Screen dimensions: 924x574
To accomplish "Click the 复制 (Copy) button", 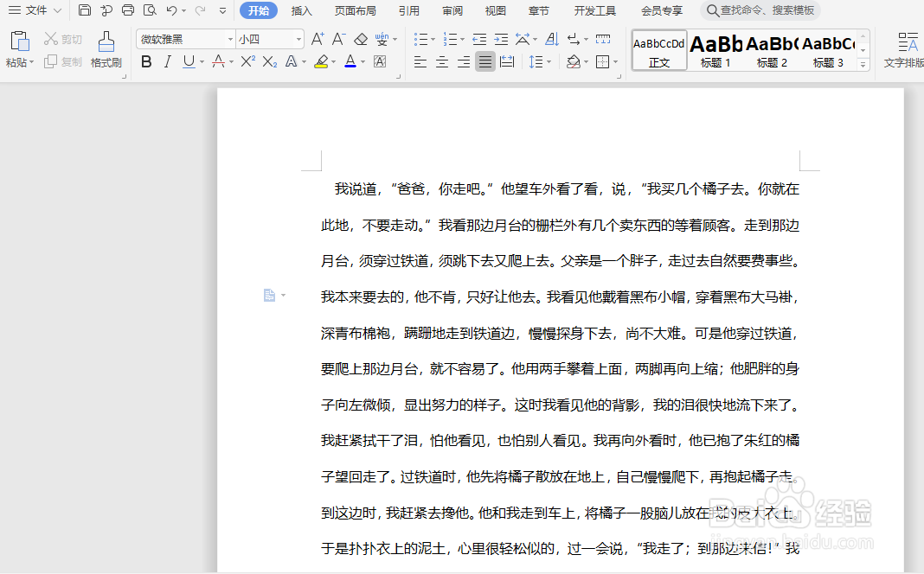I will coord(62,61).
